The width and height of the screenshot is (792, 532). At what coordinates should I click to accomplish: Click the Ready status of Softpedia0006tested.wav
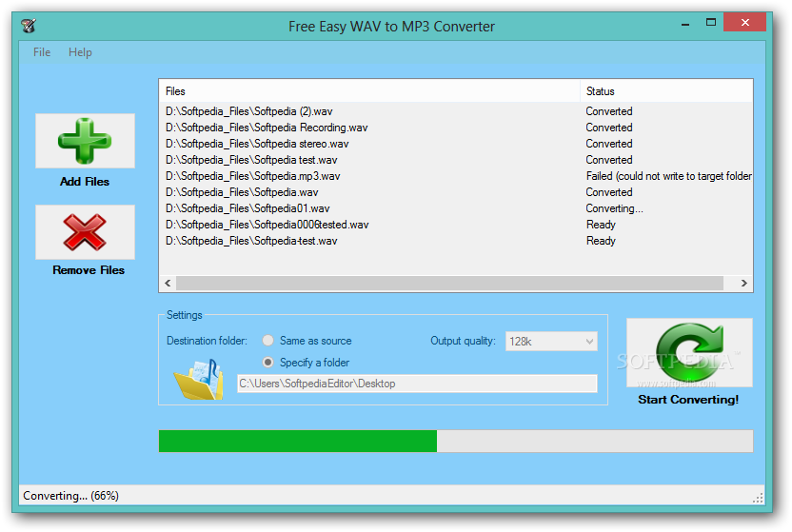click(601, 224)
